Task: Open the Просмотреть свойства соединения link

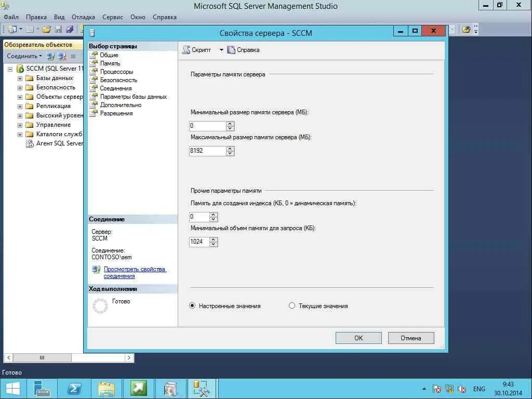Action: pos(135,272)
